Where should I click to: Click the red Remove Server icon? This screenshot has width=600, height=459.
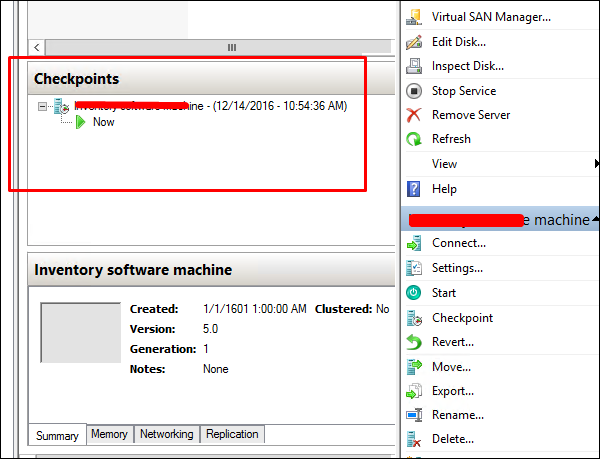tap(414, 115)
